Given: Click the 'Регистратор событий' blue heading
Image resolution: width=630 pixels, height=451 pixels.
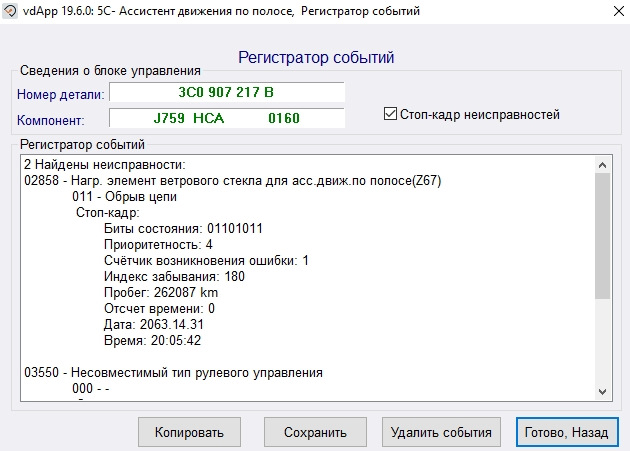Looking at the screenshot, I should tap(316, 57).
